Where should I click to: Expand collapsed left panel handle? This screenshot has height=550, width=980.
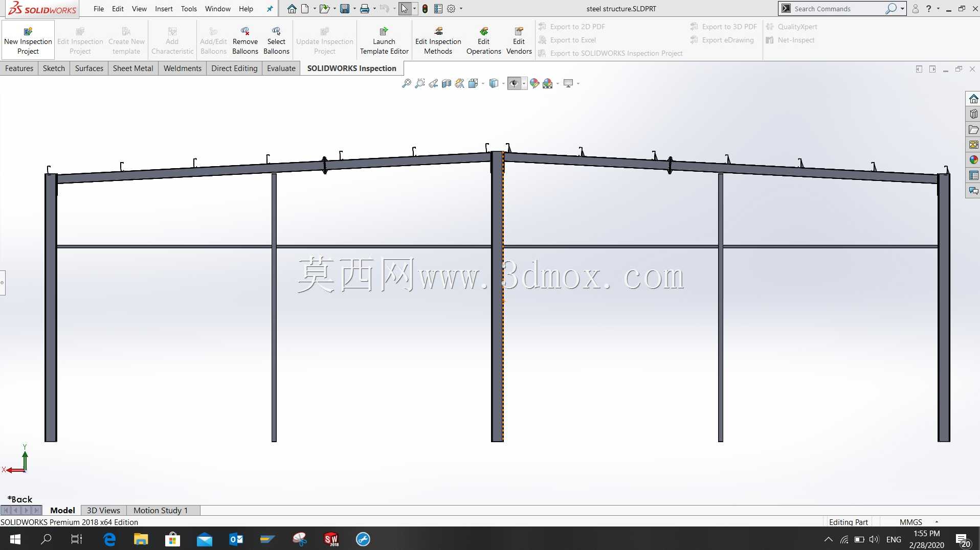(3, 283)
